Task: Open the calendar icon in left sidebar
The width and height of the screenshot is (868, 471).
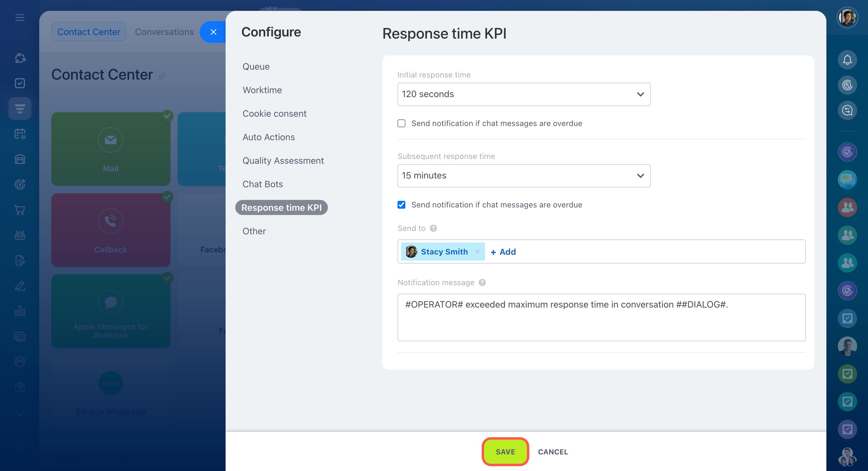Action: (x=20, y=133)
